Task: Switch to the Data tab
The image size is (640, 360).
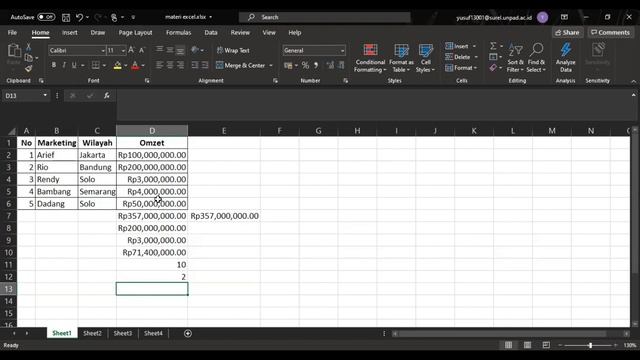Action: pos(211,33)
